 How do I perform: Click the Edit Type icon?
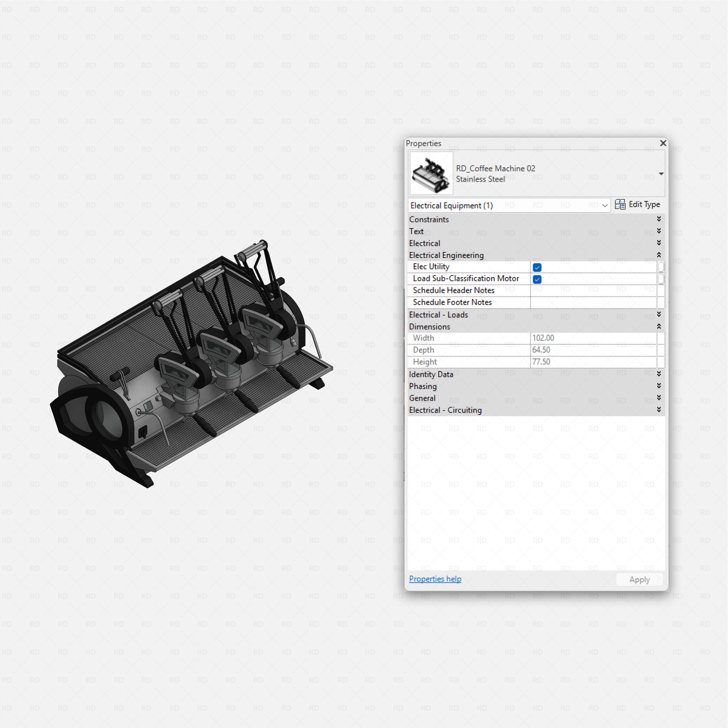(x=620, y=205)
